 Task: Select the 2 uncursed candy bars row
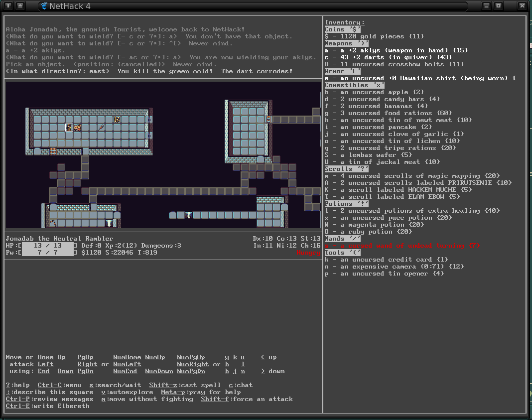click(383, 99)
